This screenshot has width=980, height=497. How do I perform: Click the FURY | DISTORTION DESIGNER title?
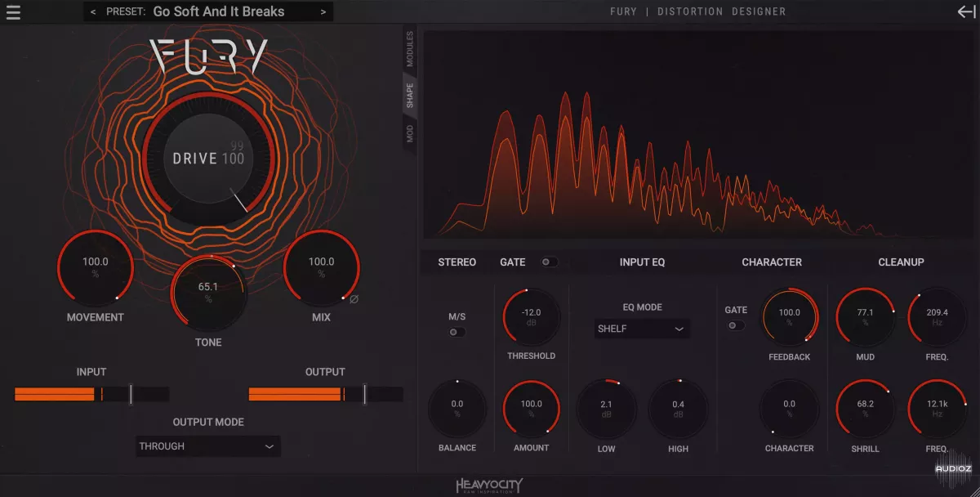coord(698,11)
